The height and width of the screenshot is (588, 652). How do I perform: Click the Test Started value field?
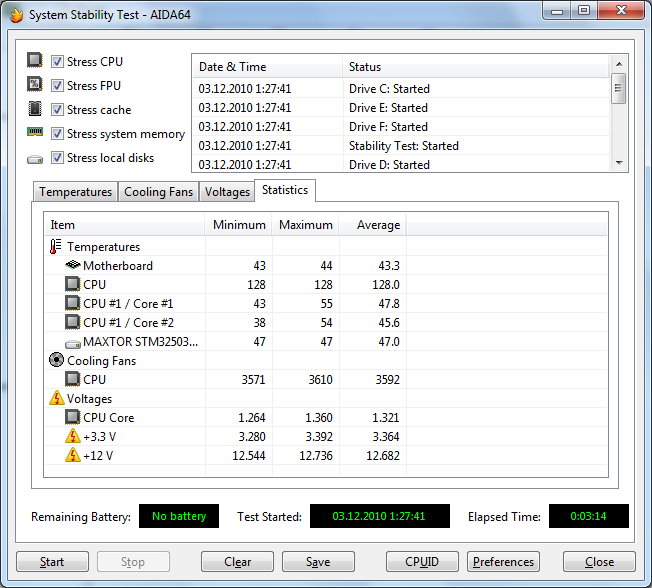380,516
